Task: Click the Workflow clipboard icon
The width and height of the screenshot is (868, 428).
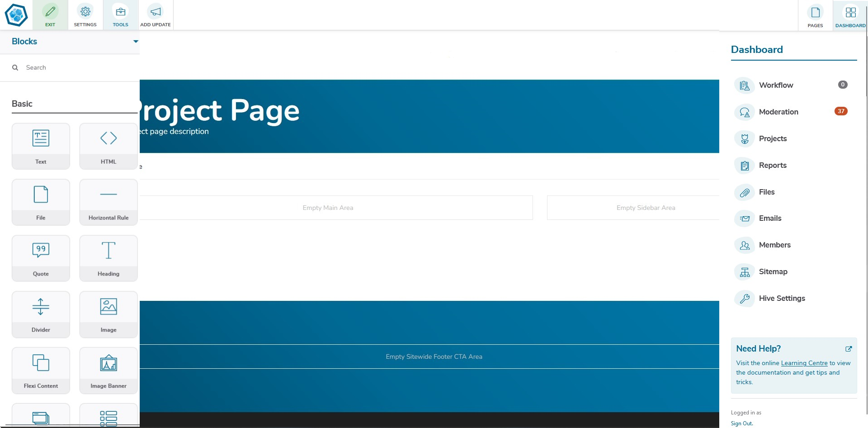Action: pos(745,86)
